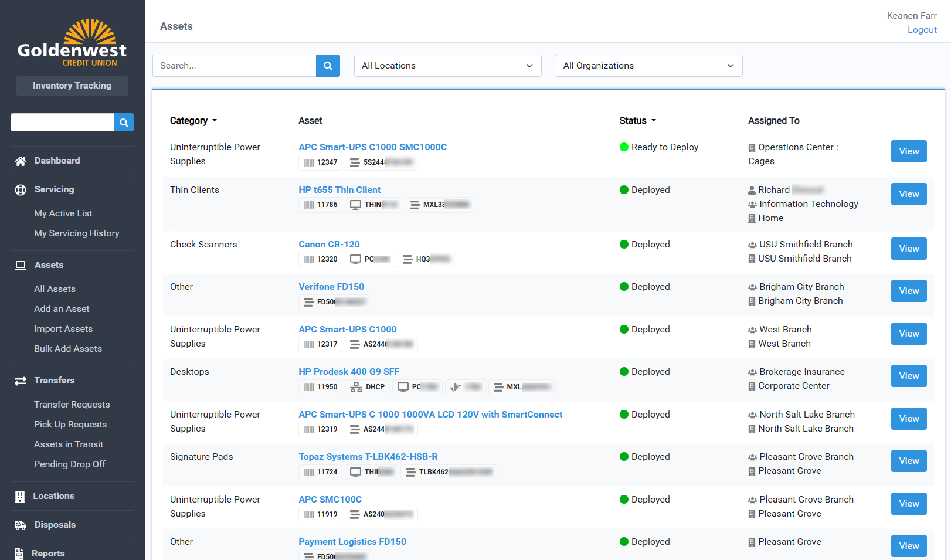Click the Locations building icon

point(20,497)
